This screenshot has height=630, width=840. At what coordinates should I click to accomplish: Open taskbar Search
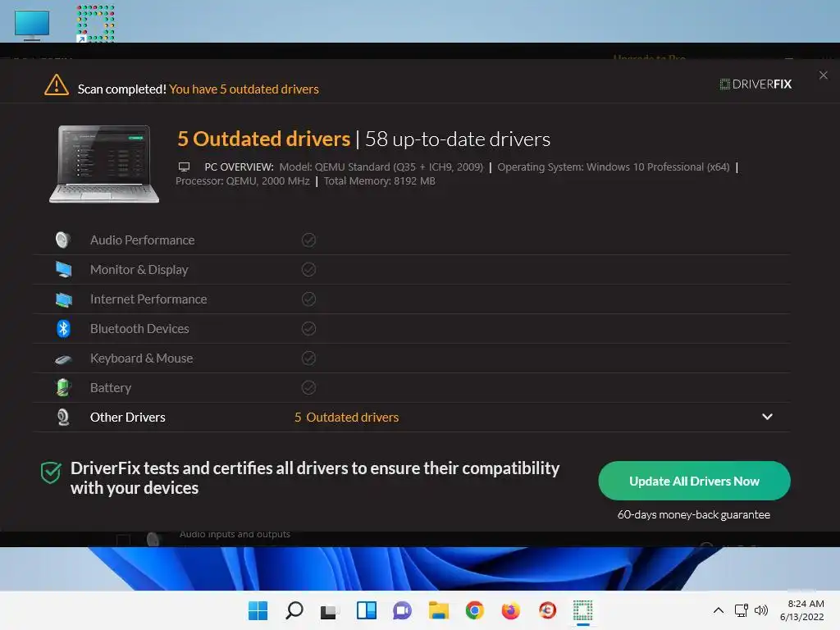(294, 610)
